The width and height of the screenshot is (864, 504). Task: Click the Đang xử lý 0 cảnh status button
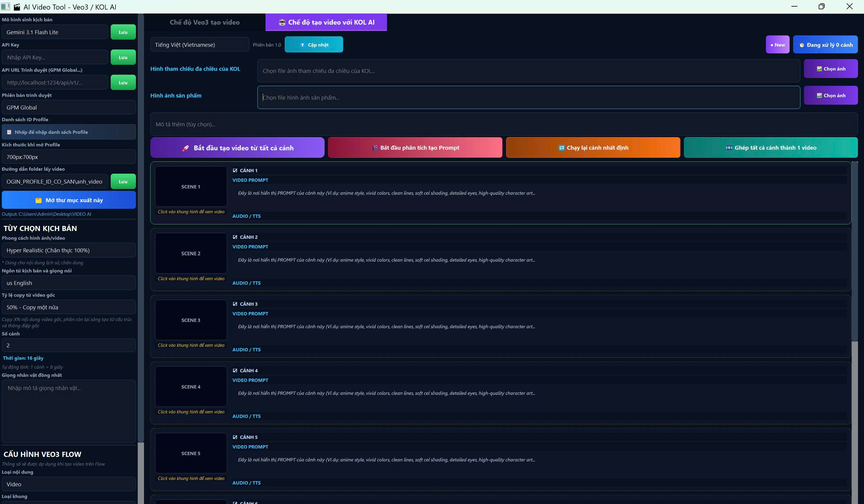825,45
